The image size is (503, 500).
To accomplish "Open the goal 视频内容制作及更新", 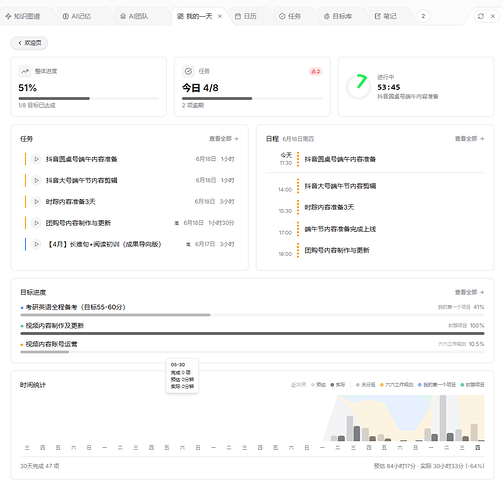I will point(54,326).
